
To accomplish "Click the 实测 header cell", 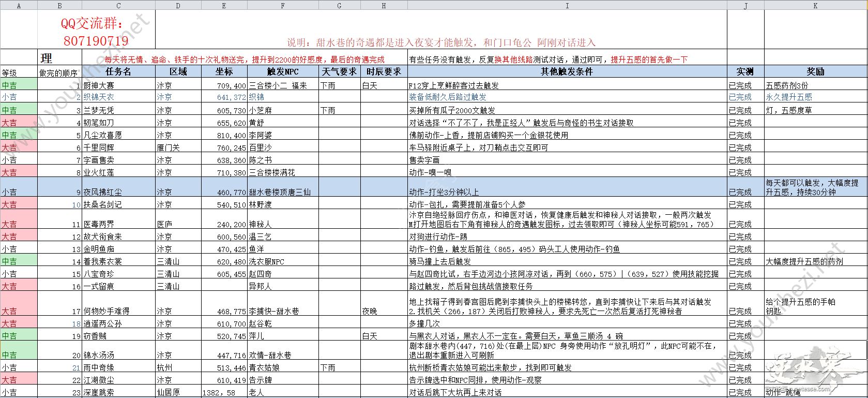I will [745, 71].
